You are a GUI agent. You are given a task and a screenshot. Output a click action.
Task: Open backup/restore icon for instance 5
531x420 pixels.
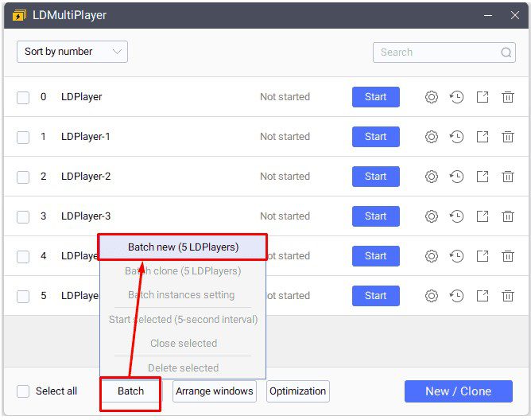[456, 296]
